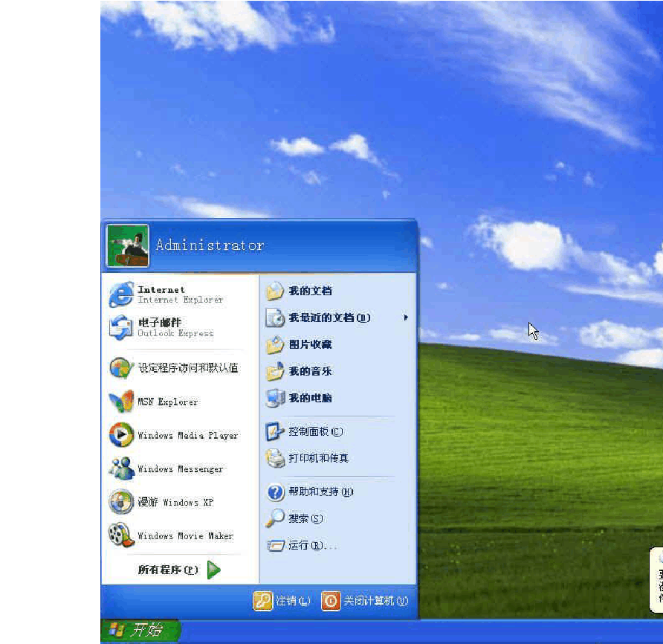Screen dimensions: 663x644
Task: Open the 图片收藏 folder icon
Action: pyautogui.click(x=275, y=344)
